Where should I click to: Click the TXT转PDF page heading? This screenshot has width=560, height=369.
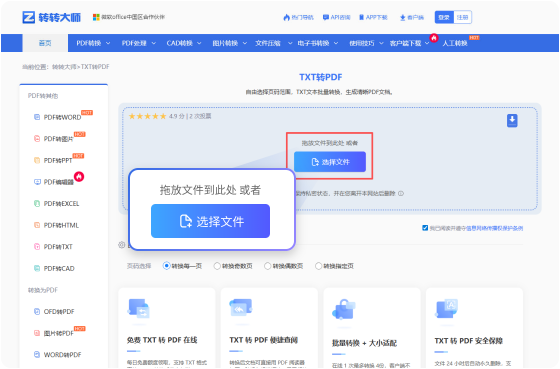pyautogui.click(x=320, y=77)
